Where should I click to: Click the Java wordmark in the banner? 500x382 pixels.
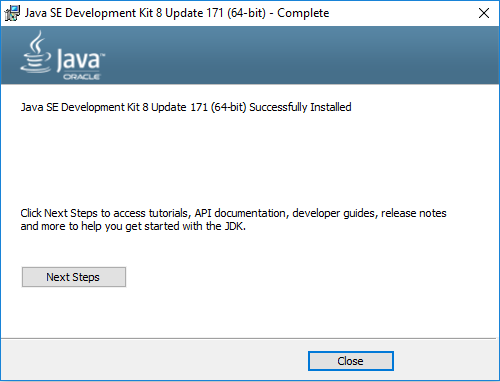coord(79,59)
